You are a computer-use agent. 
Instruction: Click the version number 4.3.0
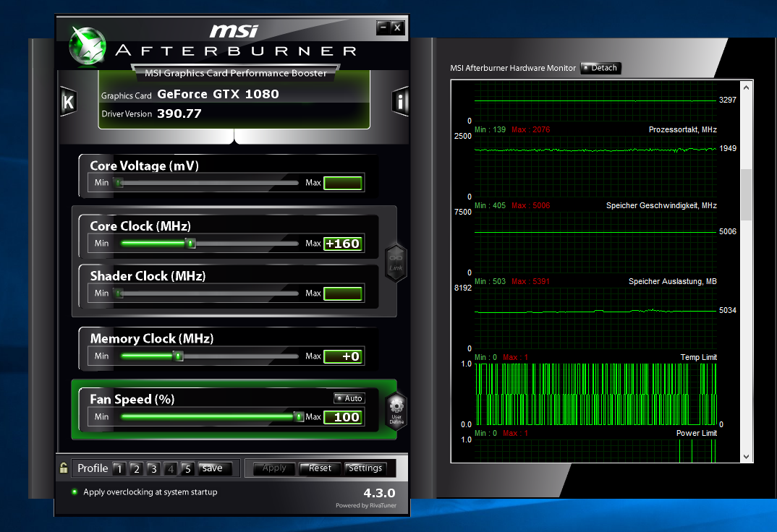pyautogui.click(x=379, y=493)
